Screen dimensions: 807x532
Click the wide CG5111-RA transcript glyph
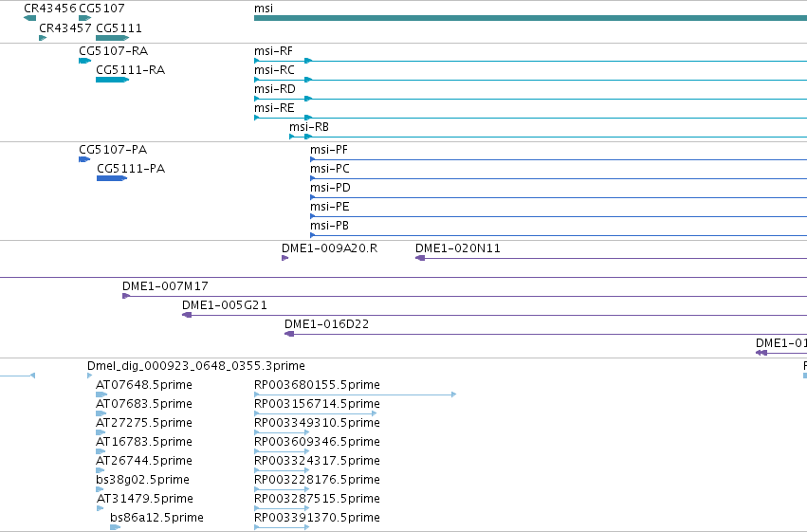coord(112,80)
